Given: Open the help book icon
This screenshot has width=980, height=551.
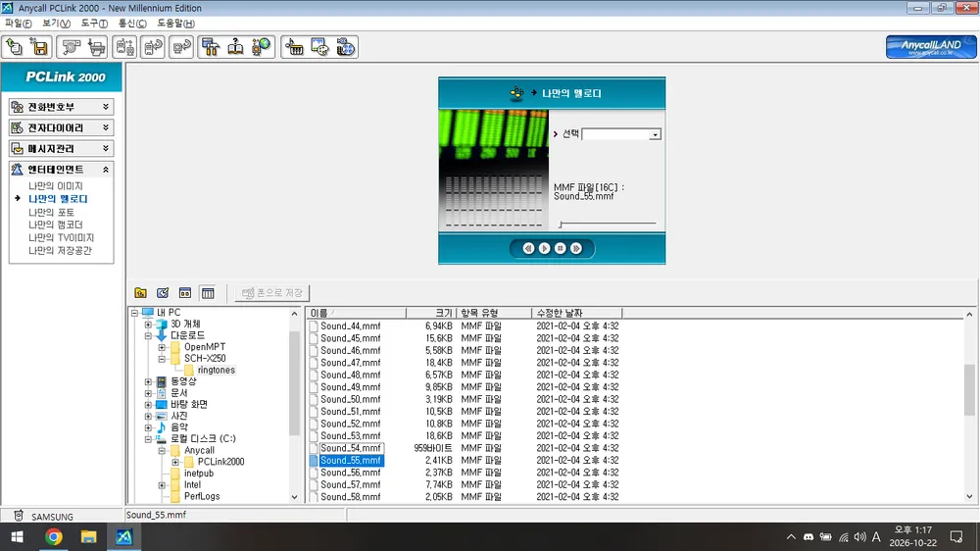Looking at the screenshot, I should pyautogui.click(x=235, y=47).
